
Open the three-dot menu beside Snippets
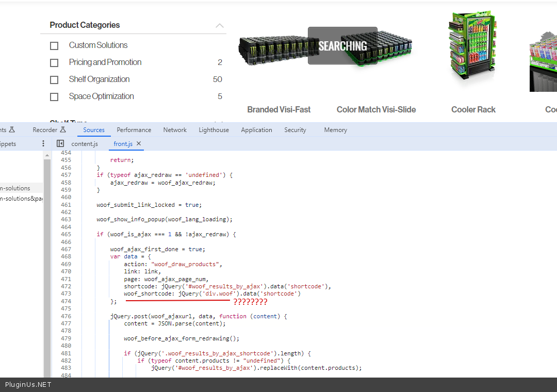pyautogui.click(x=43, y=144)
